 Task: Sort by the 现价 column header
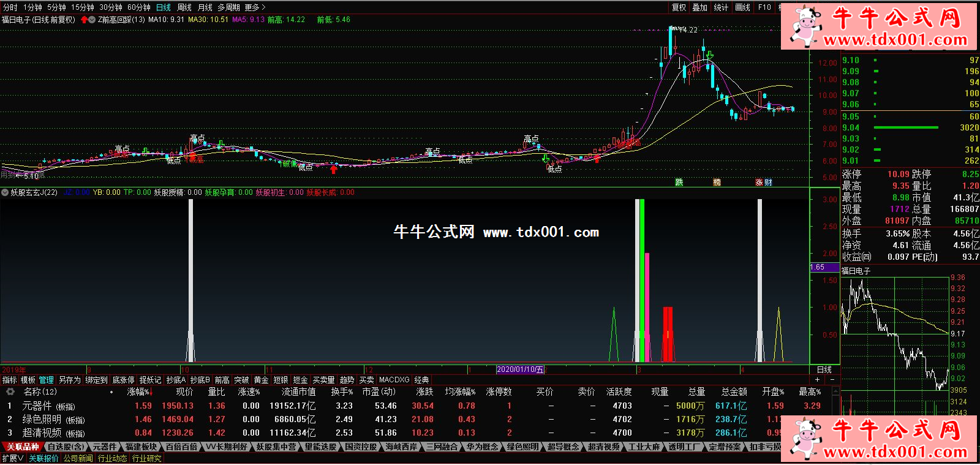(x=184, y=391)
